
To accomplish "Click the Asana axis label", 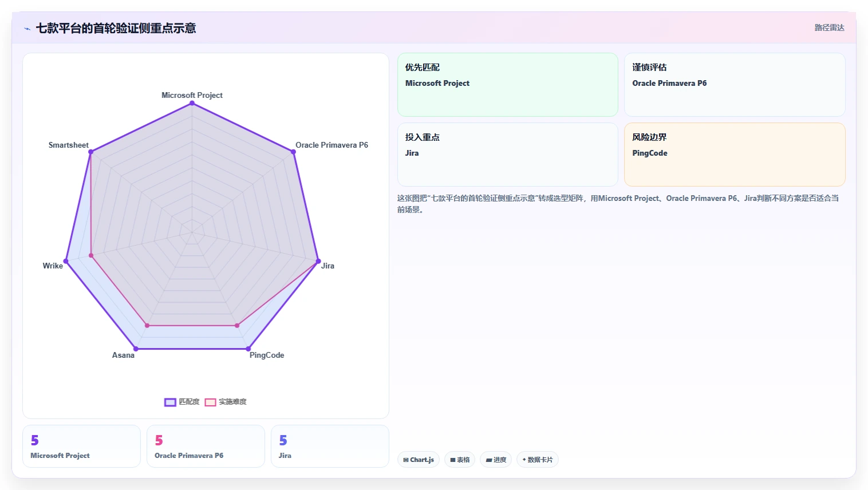I will coord(123,355).
